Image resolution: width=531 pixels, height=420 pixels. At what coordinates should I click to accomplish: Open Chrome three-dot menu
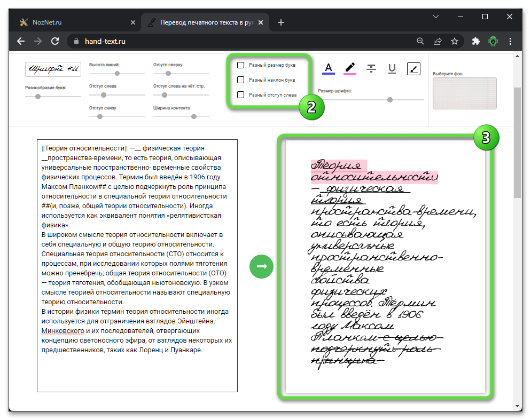click(x=511, y=41)
